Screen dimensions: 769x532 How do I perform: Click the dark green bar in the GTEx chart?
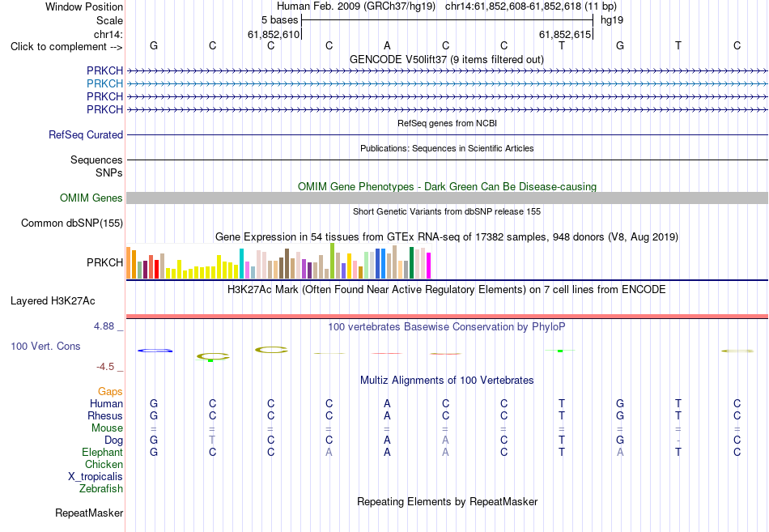click(411, 262)
